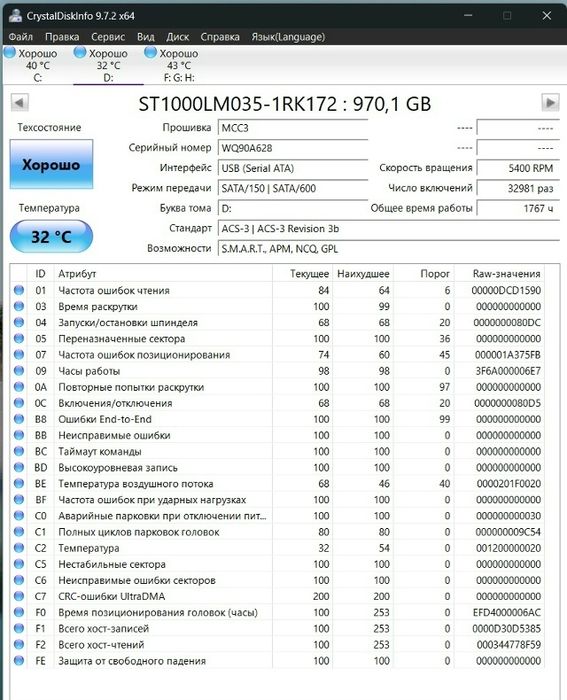Click the 5400 RPM rotation speed field

(518, 168)
